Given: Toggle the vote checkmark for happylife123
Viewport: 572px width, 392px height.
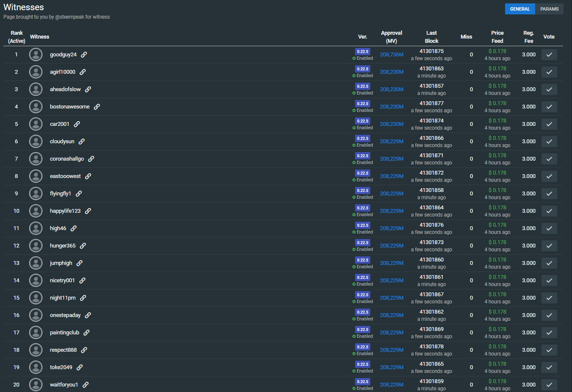Looking at the screenshot, I should coord(549,211).
